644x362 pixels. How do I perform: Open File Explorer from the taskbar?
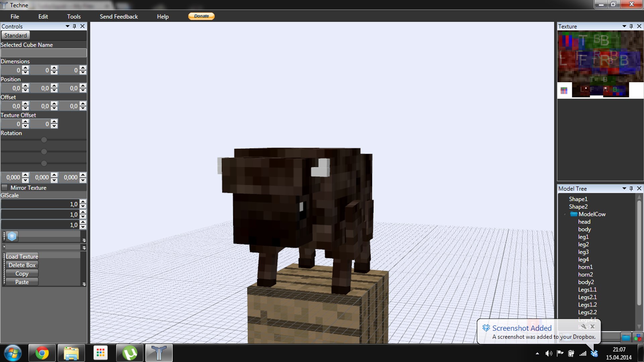71,353
